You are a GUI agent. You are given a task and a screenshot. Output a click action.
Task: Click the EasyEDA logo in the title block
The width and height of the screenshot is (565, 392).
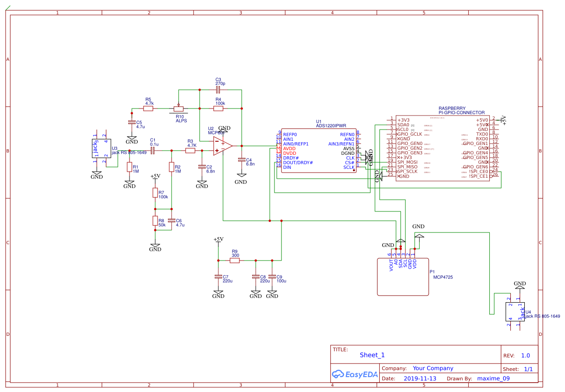(x=354, y=374)
